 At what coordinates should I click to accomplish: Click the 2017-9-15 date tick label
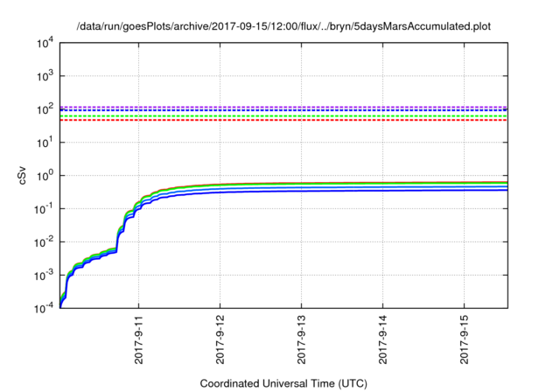465,339
